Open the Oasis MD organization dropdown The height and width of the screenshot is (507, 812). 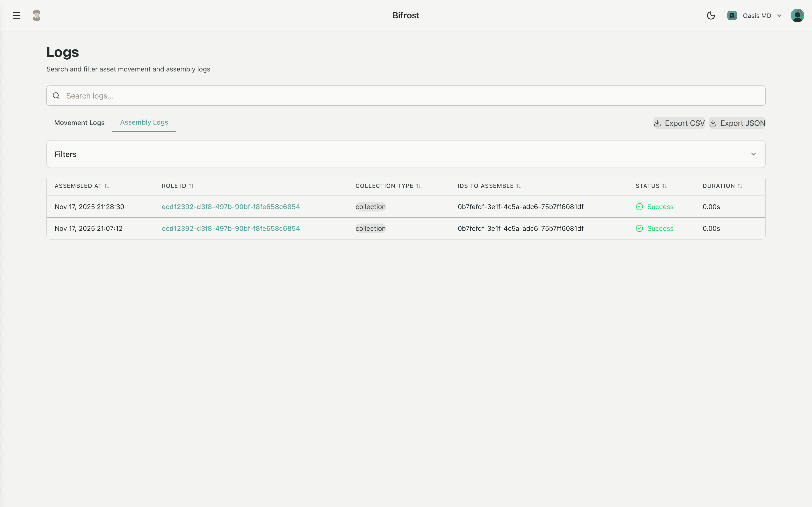(x=779, y=15)
